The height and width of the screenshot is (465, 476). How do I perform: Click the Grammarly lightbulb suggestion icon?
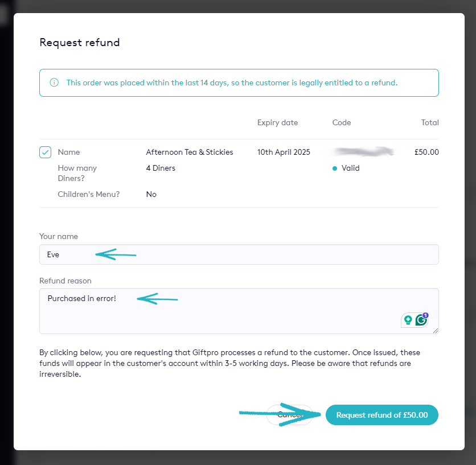[x=408, y=320]
